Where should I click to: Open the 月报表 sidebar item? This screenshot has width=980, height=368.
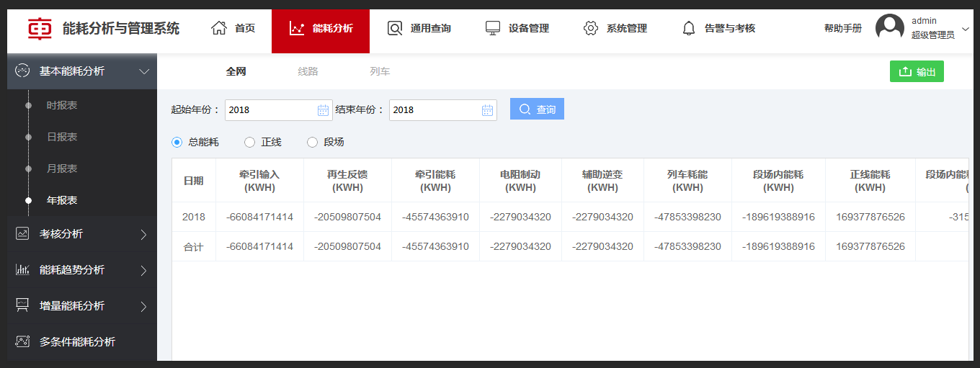tap(62, 169)
